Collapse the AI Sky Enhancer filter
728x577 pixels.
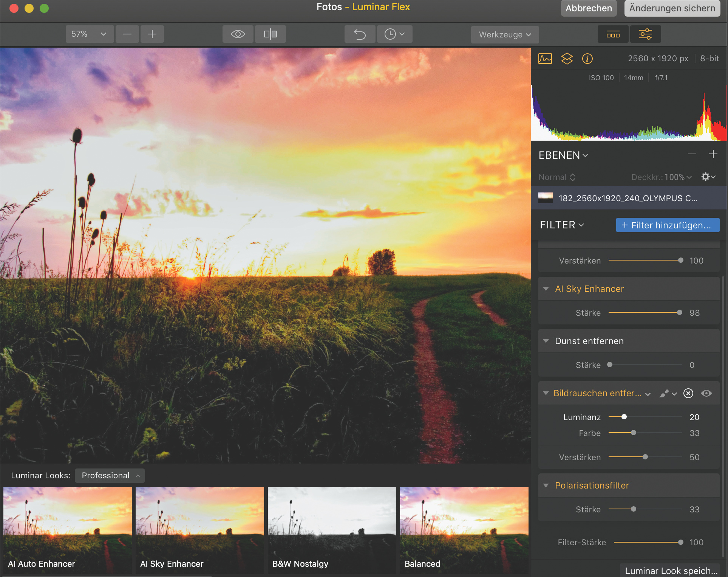coord(546,289)
